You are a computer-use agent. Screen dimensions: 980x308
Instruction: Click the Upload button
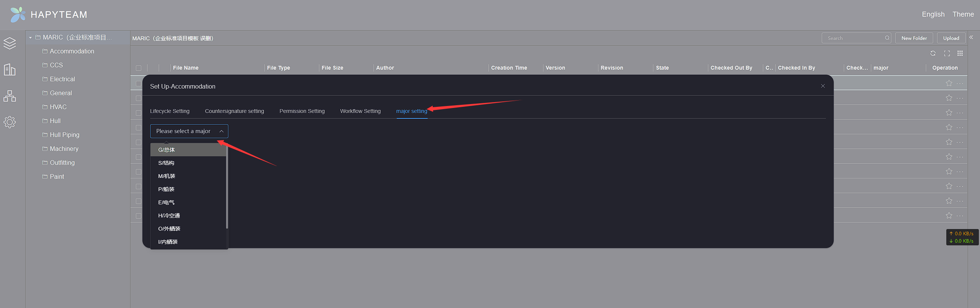coord(951,38)
